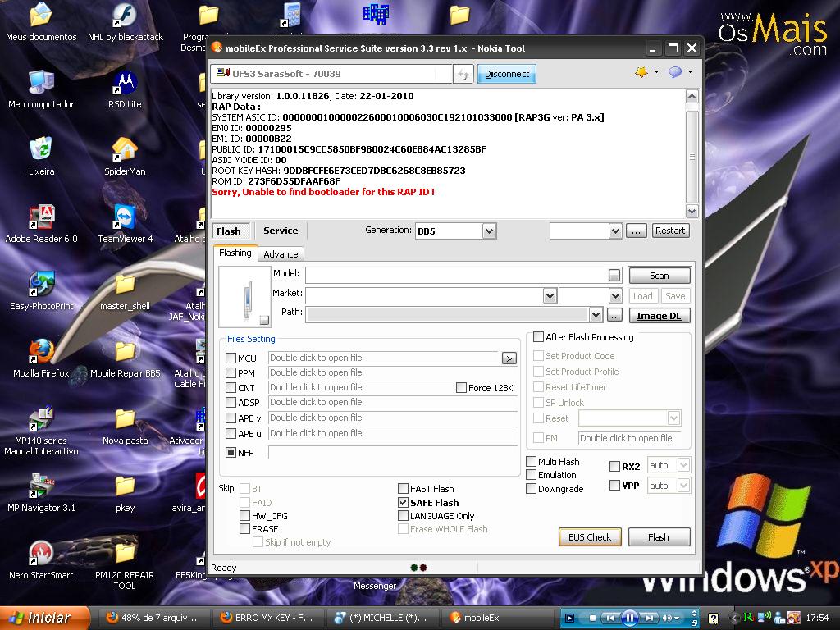Image resolution: width=840 pixels, height=630 pixels.
Task: Enable the PPM checkbox
Action: (x=231, y=373)
